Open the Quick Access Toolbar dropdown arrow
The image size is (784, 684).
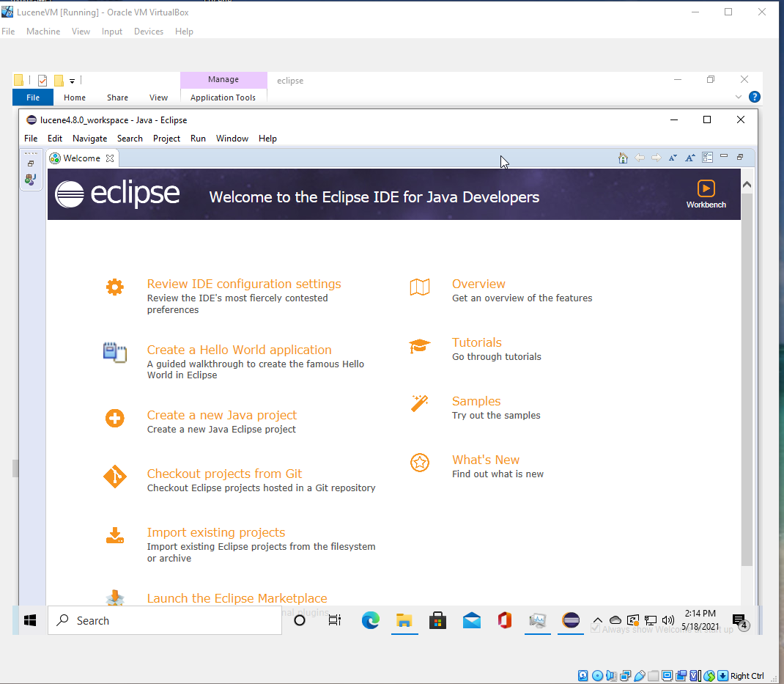point(73,81)
